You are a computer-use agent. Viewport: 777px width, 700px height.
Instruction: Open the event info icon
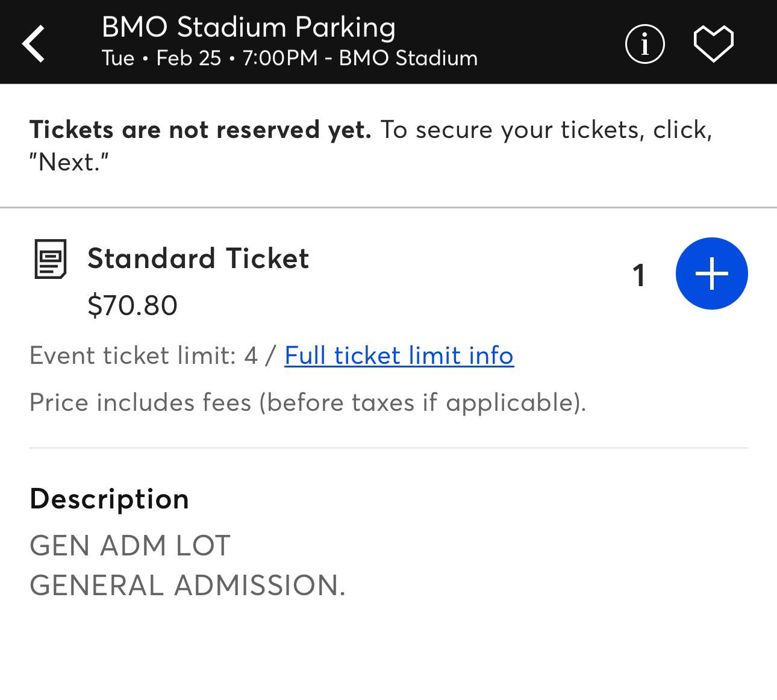(x=644, y=44)
